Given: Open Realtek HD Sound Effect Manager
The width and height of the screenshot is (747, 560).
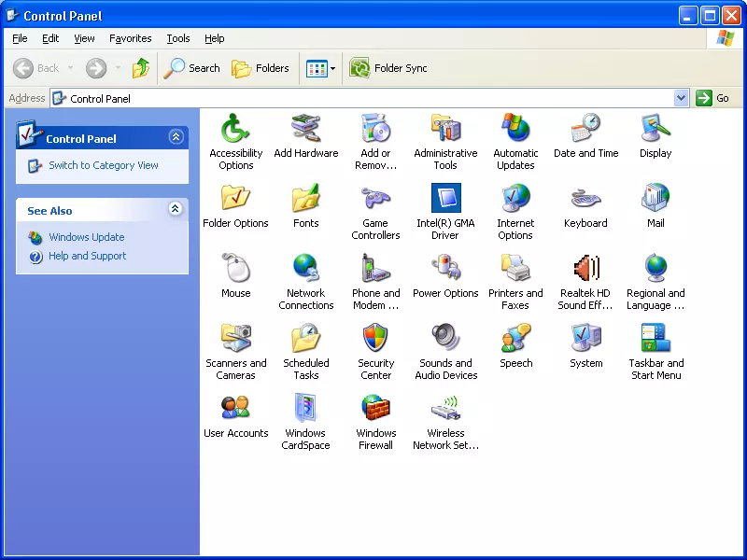Looking at the screenshot, I should 585,268.
